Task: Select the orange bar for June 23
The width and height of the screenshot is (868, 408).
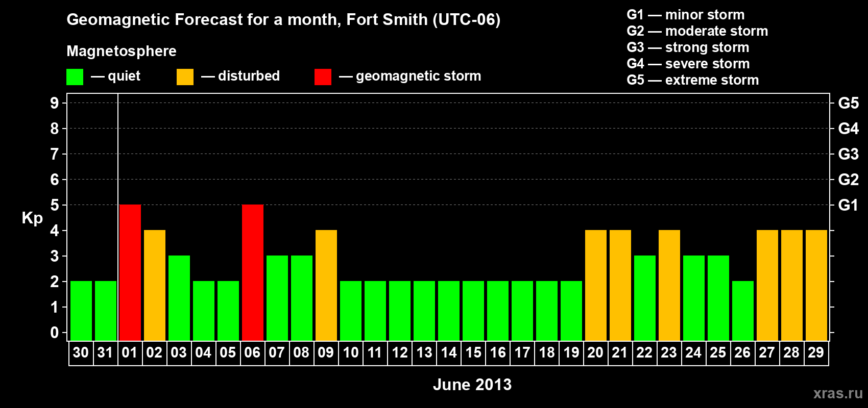Action: 669,286
